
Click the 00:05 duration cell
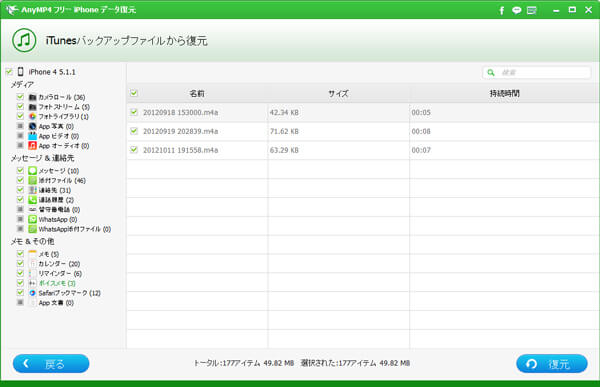421,113
